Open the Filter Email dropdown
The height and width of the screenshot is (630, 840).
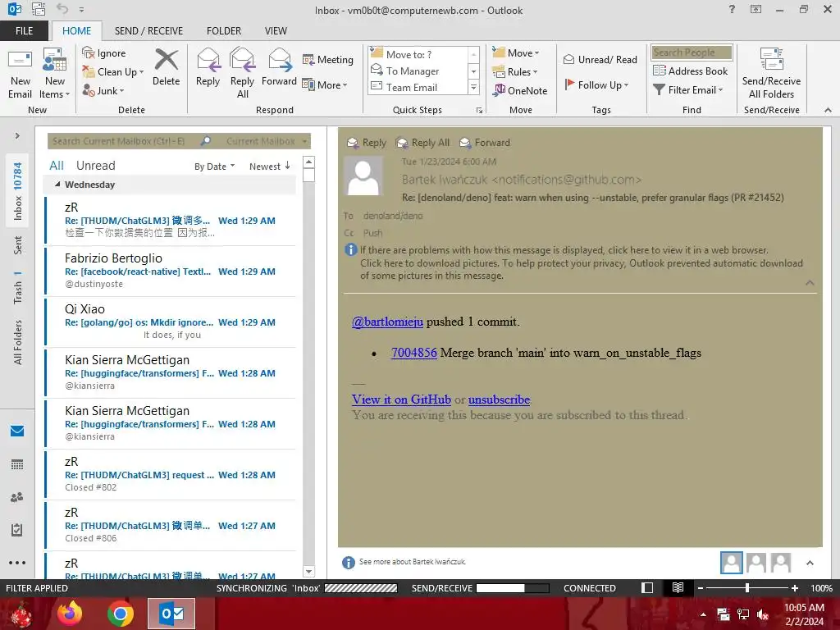(688, 89)
